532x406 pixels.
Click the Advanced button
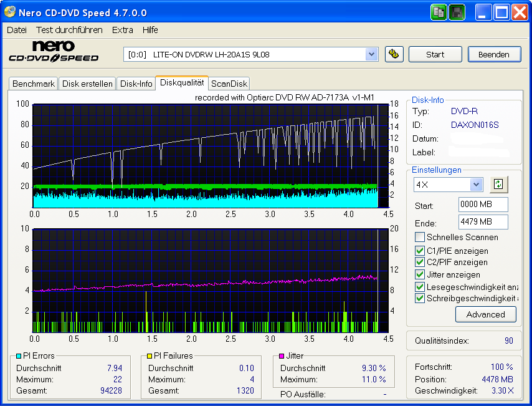[486, 314]
